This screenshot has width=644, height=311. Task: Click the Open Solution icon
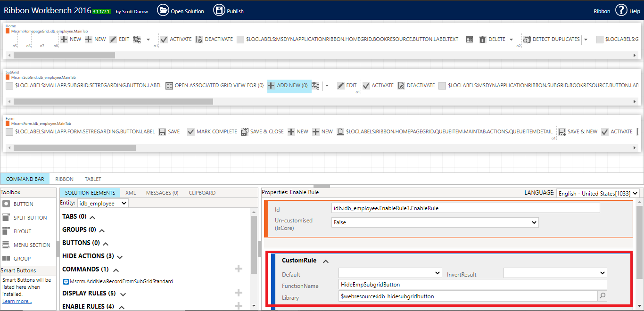point(163,10)
